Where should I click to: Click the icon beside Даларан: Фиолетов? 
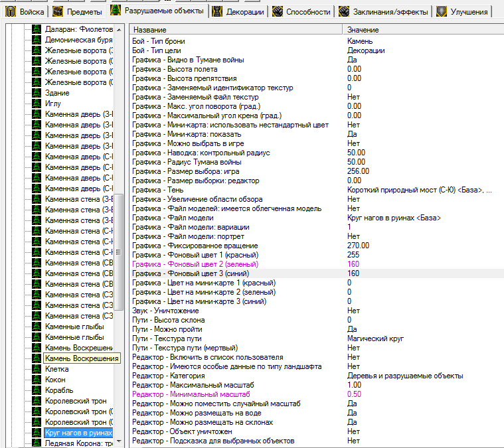point(37,29)
